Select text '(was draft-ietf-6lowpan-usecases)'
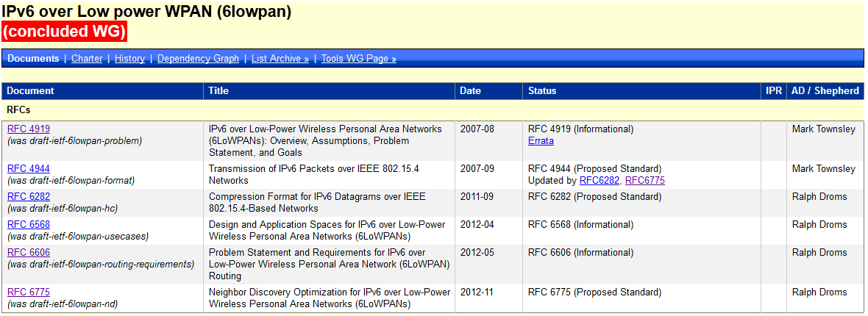This screenshot has width=868, height=316. pyautogui.click(x=78, y=237)
